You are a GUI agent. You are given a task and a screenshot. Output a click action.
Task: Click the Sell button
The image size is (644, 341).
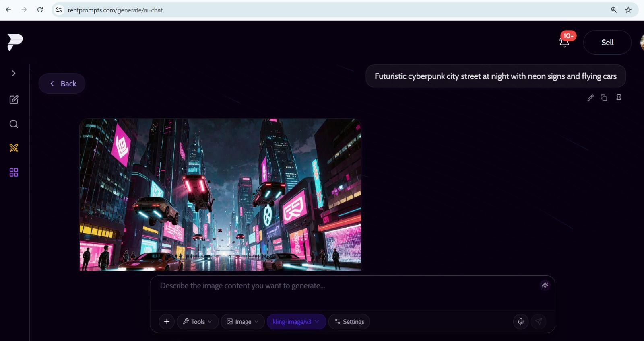(x=607, y=42)
